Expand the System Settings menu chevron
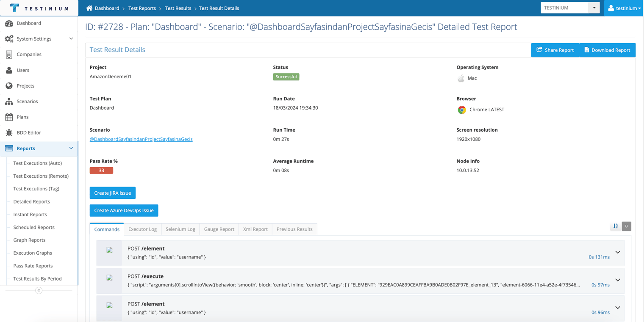This screenshot has width=644, height=322. 71,39
